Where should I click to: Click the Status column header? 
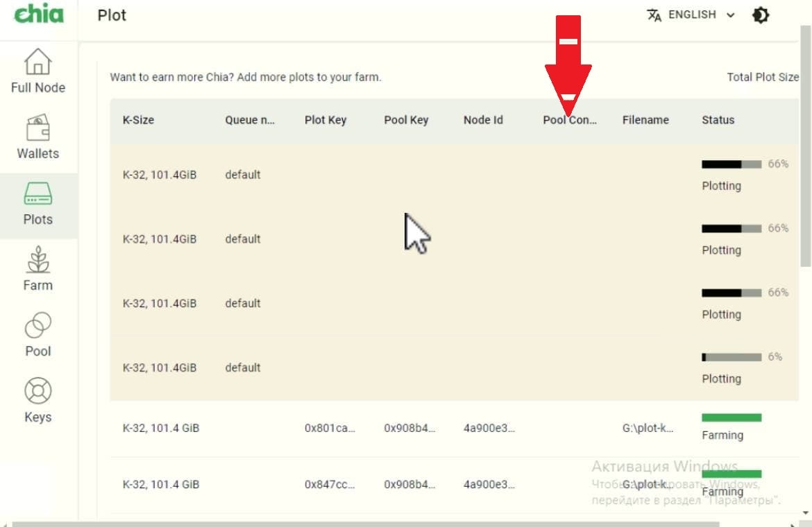[x=718, y=120]
